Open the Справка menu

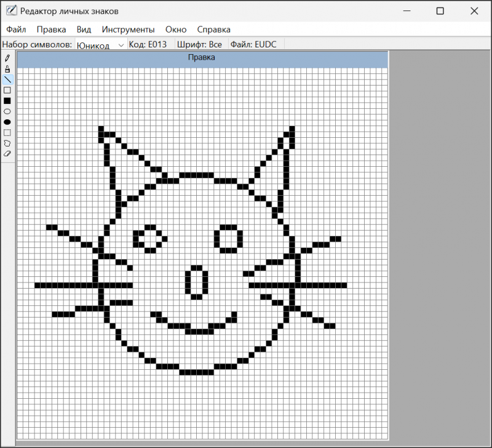213,30
